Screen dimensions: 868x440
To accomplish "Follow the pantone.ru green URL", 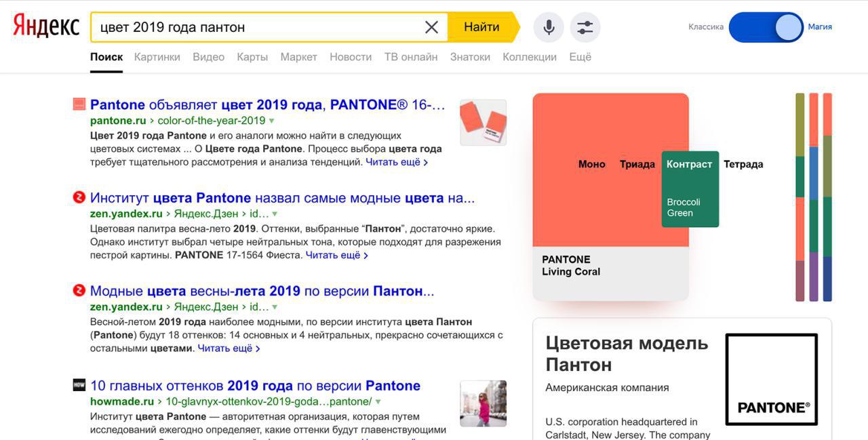I will point(118,121).
